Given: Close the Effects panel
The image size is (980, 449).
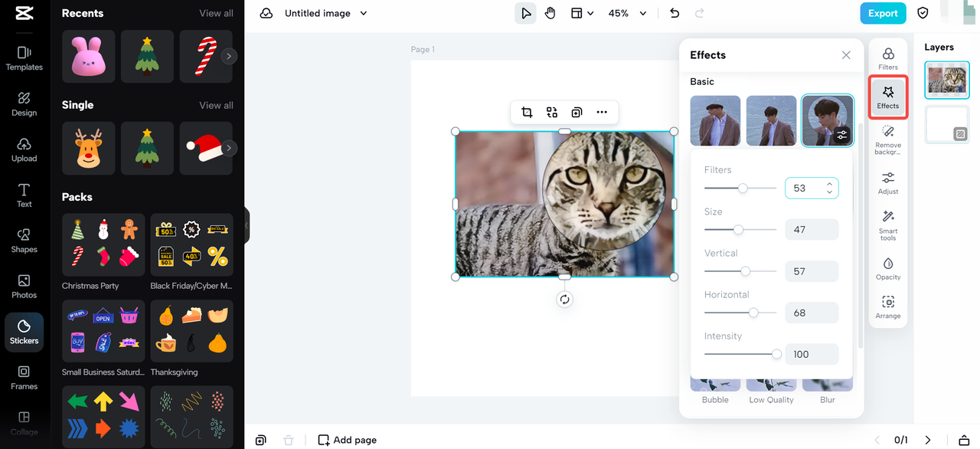Looking at the screenshot, I should pyautogui.click(x=846, y=55).
